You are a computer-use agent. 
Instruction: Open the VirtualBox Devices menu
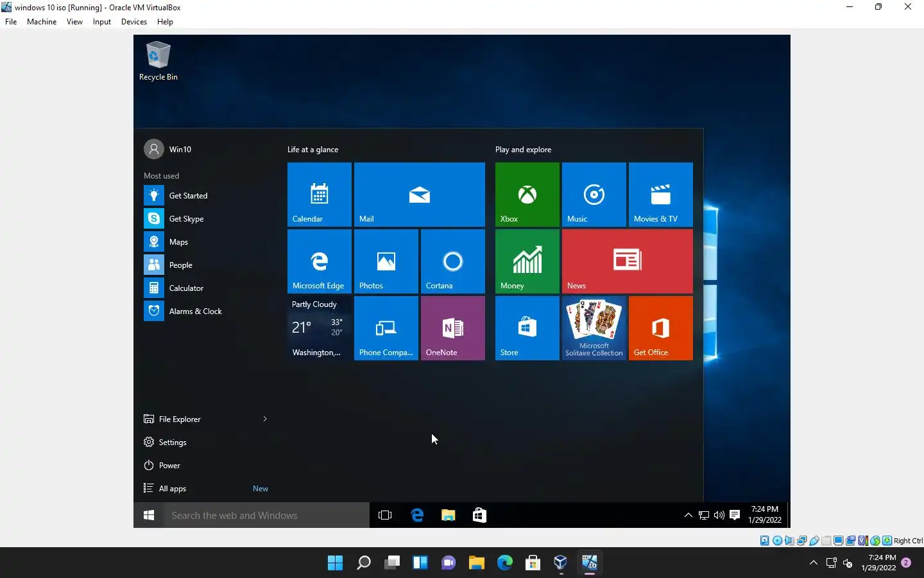coord(134,22)
